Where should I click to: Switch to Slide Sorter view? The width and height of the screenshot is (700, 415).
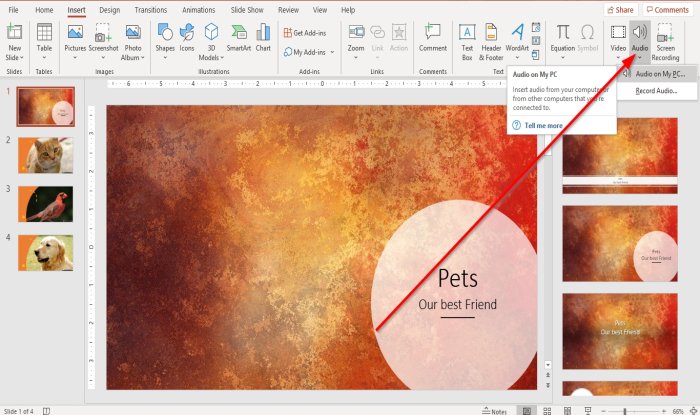click(x=548, y=410)
